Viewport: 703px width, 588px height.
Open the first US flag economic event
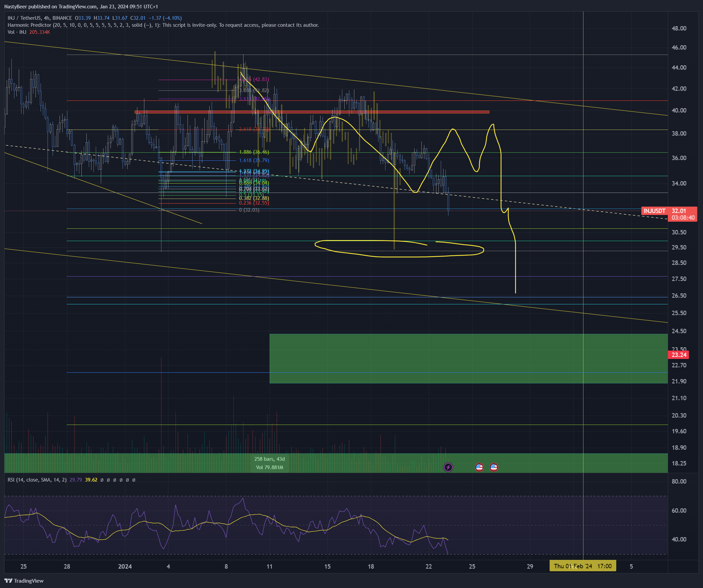click(479, 467)
